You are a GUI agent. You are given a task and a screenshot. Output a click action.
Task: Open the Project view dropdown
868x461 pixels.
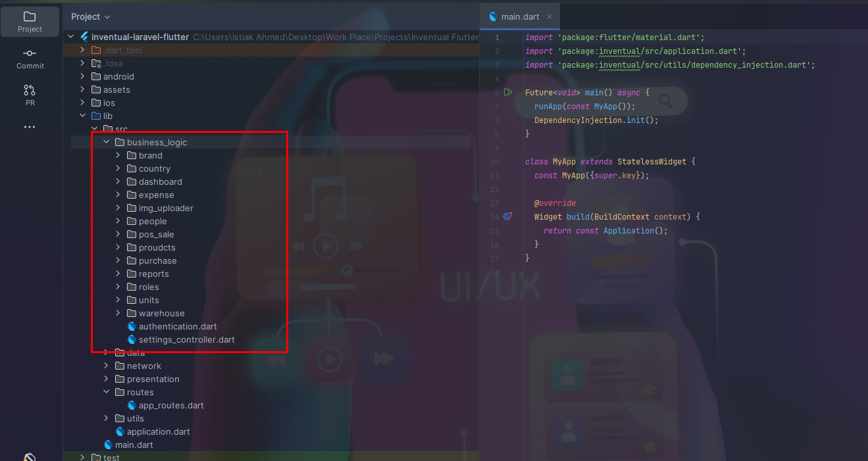point(91,16)
